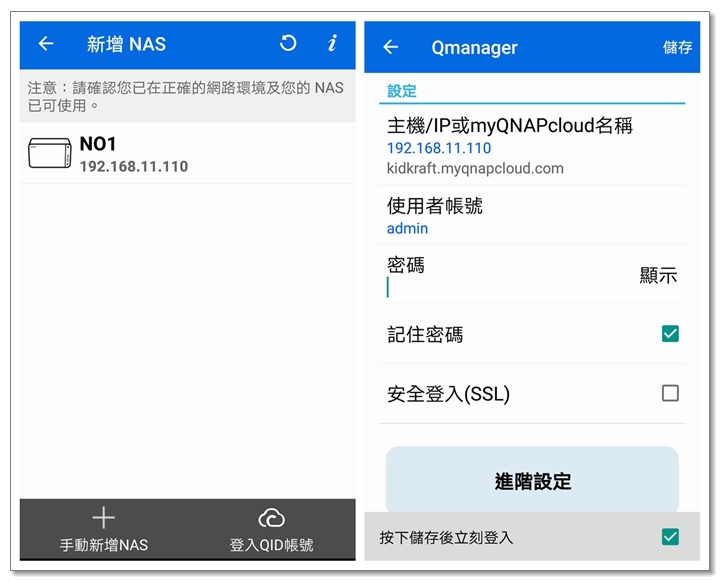The width and height of the screenshot is (720, 582).
Task: Go back from the Qmanager screen
Action: pos(390,46)
